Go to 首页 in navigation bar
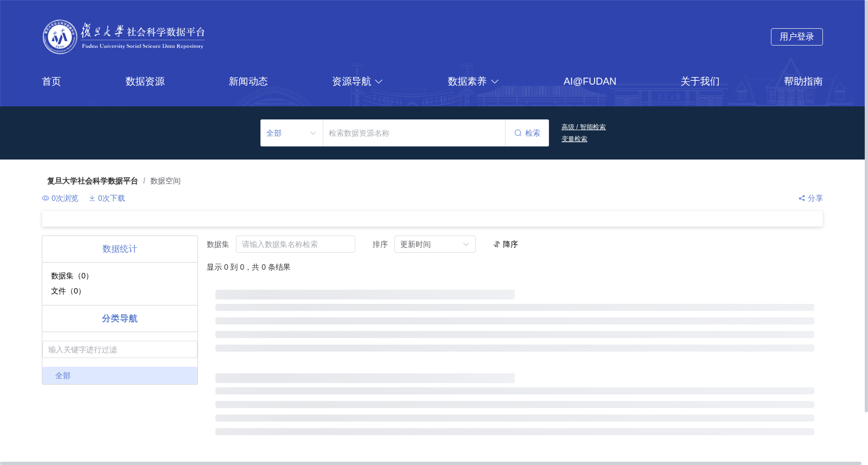 tap(52, 81)
